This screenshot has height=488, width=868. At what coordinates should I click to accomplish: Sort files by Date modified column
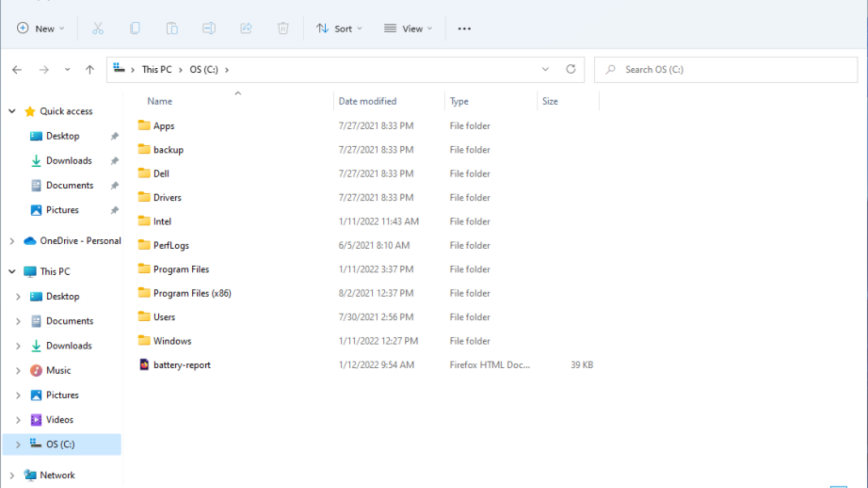(x=367, y=101)
